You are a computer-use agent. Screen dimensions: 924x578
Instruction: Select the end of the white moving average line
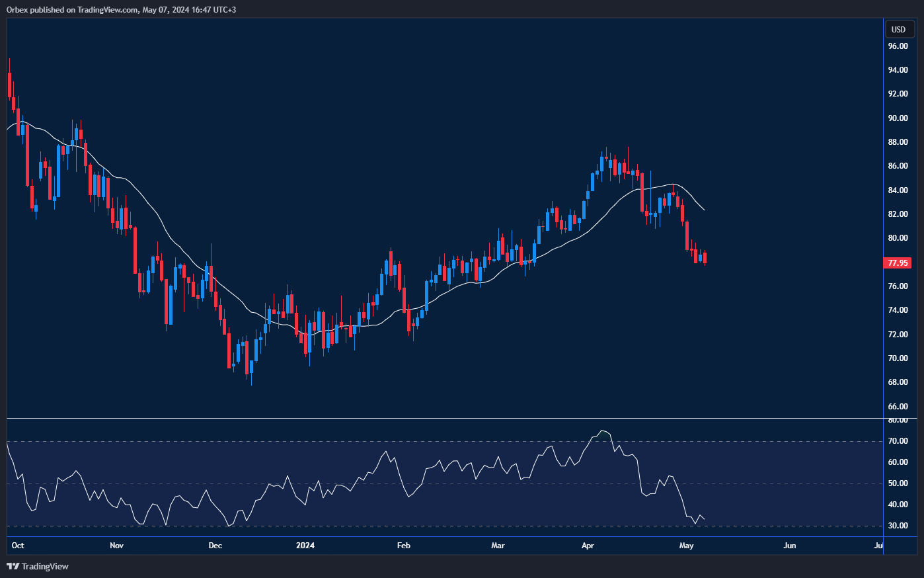click(704, 210)
